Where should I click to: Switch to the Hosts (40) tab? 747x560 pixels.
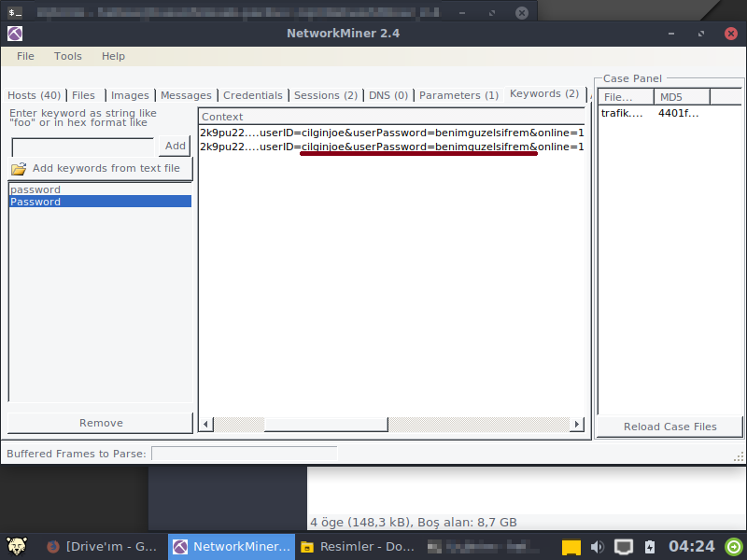click(x=35, y=95)
